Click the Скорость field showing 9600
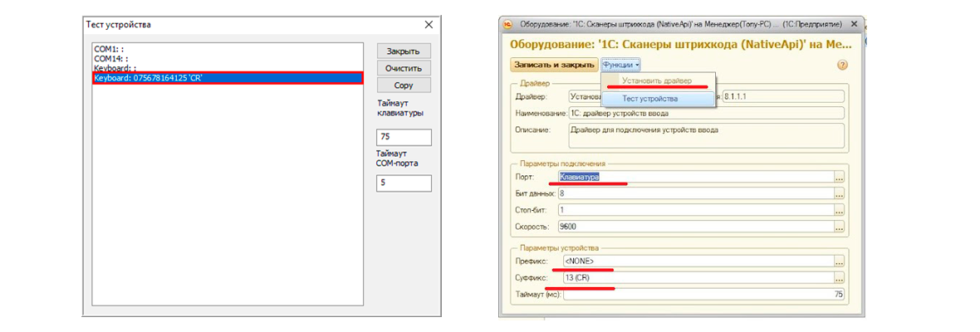980x332 pixels. tap(696, 227)
